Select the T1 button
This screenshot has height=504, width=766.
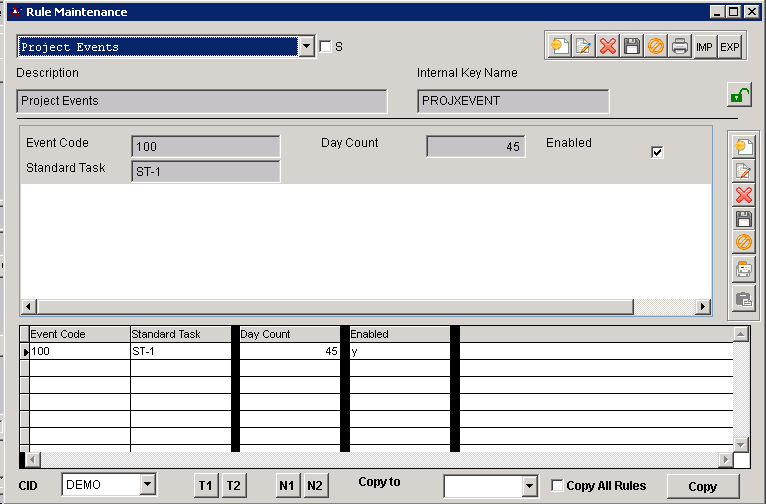click(205, 485)
